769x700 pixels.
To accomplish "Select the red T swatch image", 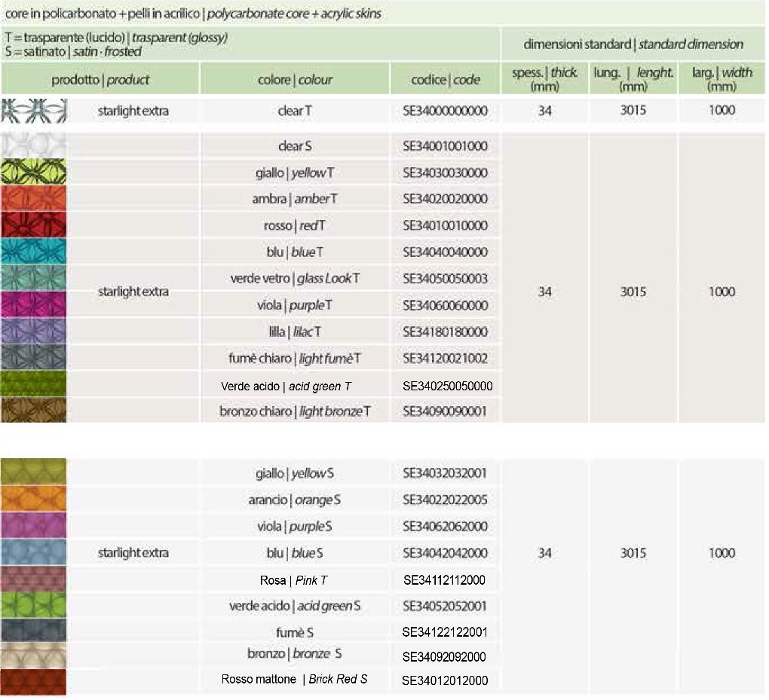I will pos(33,225).
